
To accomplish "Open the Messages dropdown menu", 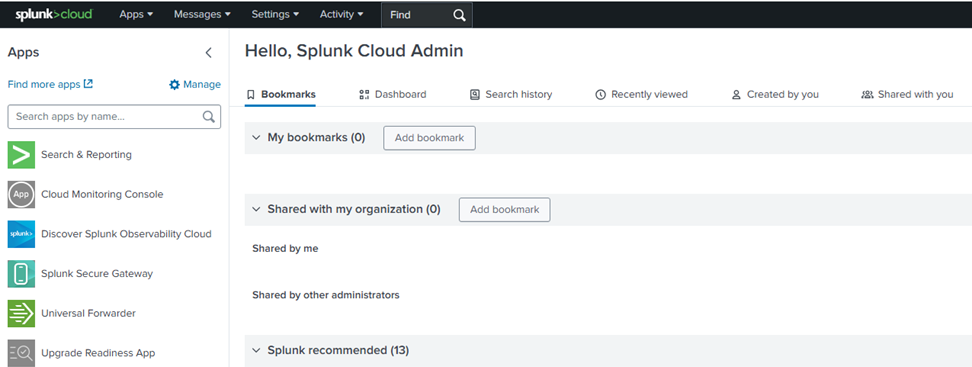I will (202, 14).
